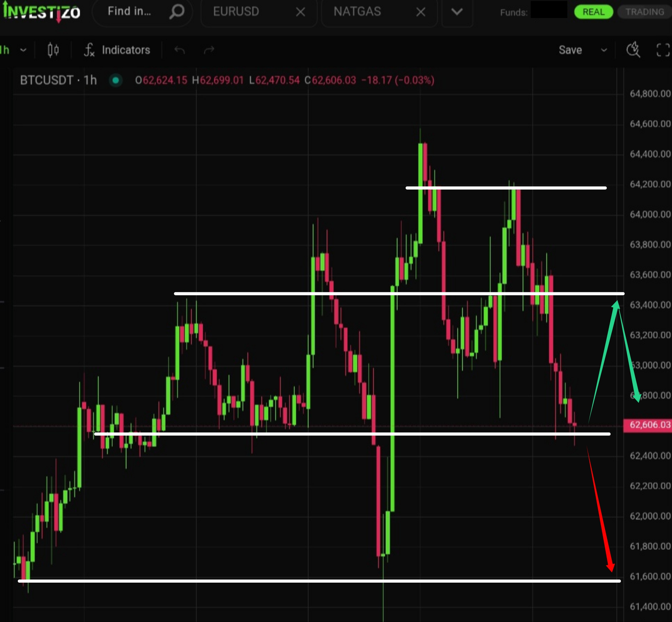
Task: Click the L62,470.54 low value
Action: pyautogui.click(x=274, y=80)
